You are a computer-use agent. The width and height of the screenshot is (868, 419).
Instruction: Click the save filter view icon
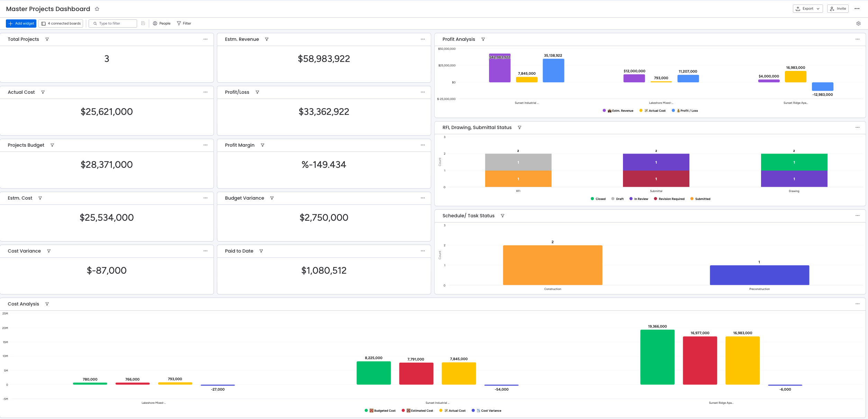[x=143, y=24]
